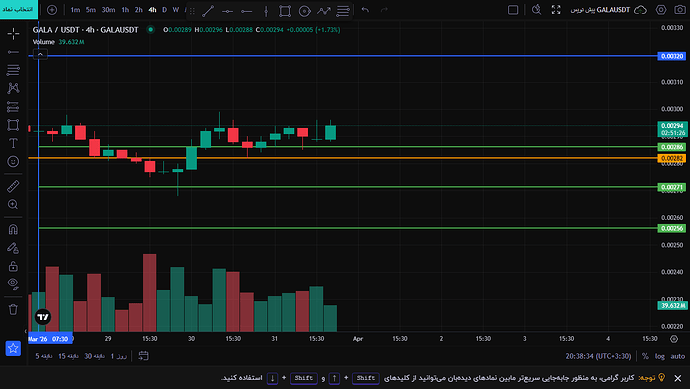The height and width of the screenshot is (389, 690).
Task: Toggle magnet mode
Action: pyautogui.click(x=13, y=229)
